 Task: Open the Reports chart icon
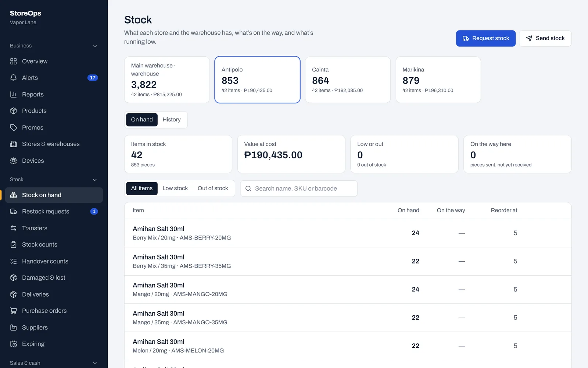tap(14, 95)
